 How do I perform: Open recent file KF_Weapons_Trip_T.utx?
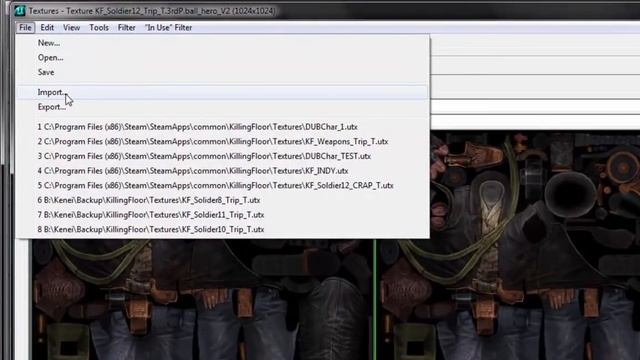pos(222,142)
